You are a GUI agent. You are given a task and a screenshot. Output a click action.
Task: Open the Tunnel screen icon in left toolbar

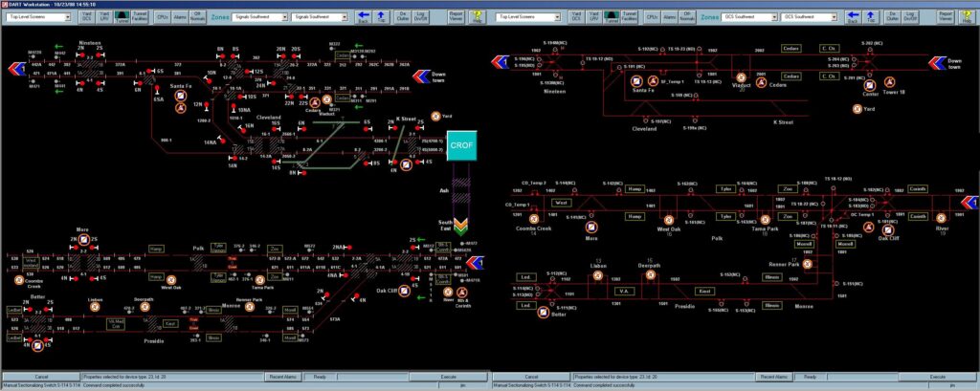click(x=122, y=17)
